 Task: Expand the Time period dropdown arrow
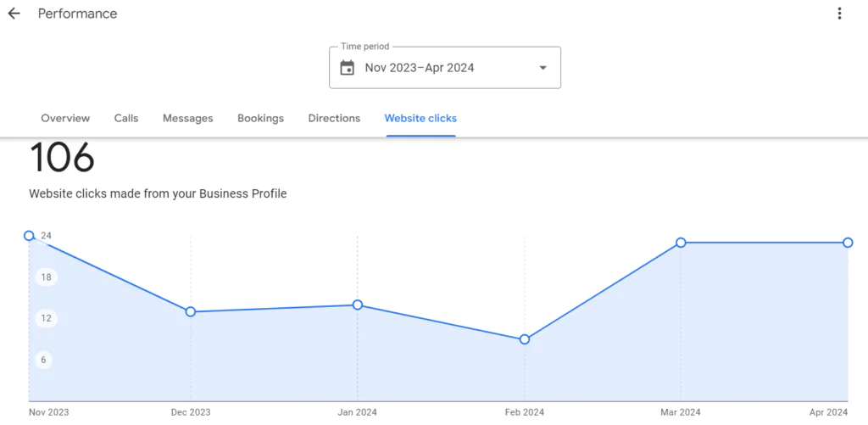click(542, 68)
